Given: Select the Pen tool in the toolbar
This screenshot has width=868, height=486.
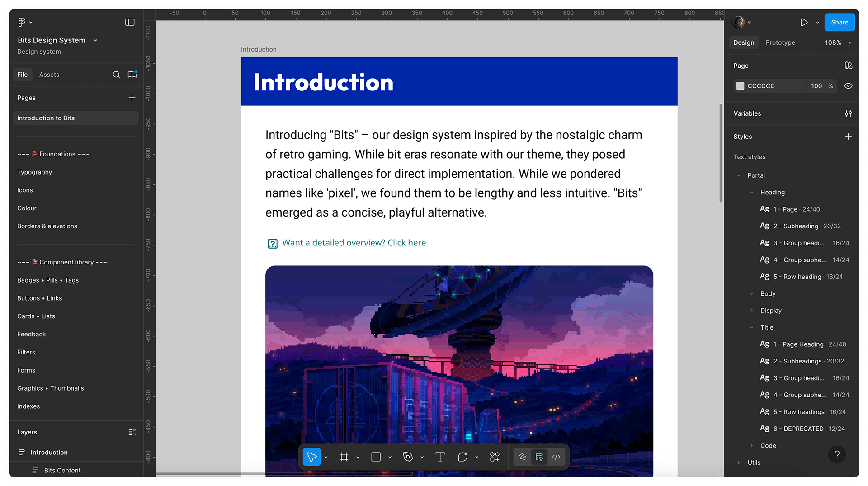Looking at the screenshot, I should (408, 457).
